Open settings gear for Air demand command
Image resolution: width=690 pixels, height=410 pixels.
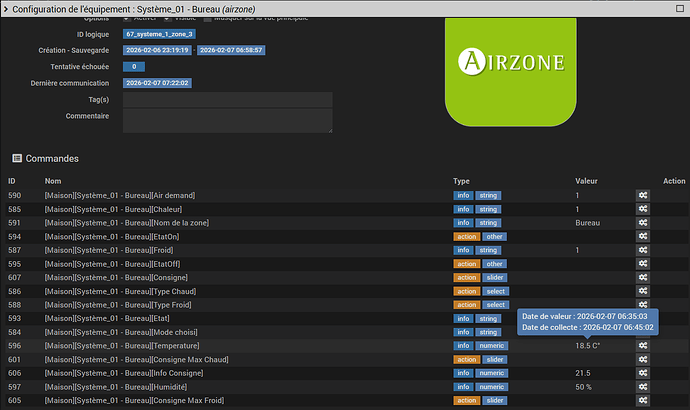click(x=642, y=195)
